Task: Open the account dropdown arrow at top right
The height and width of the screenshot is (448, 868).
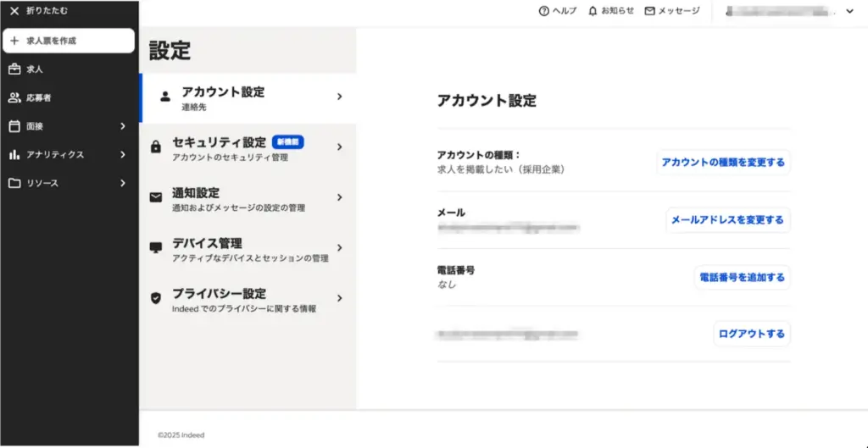Action: point(850,11)
